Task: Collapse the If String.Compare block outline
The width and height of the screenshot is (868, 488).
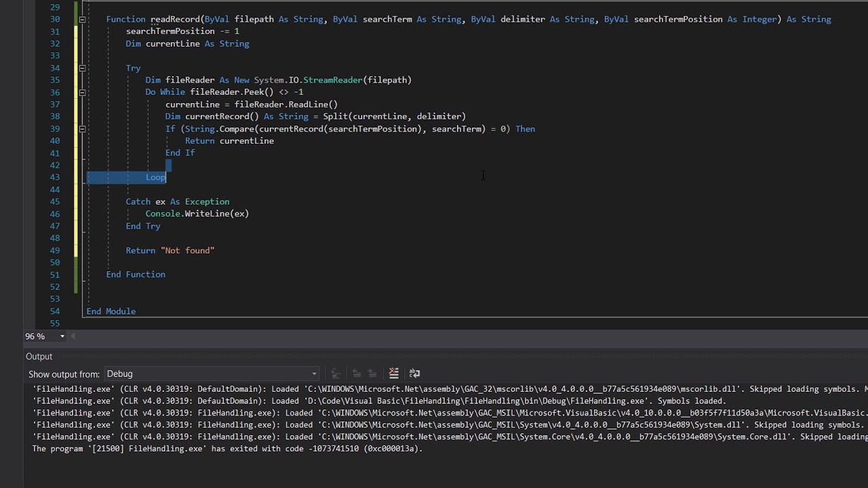Action: pos(82,129)
